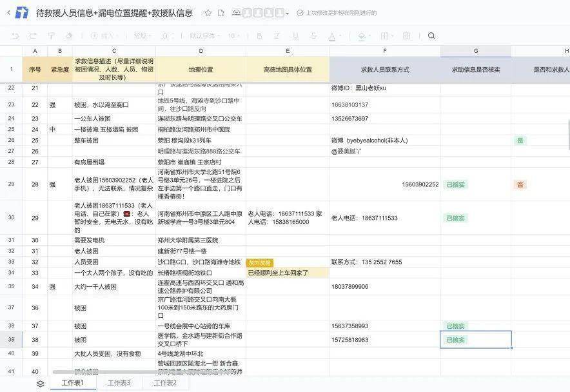Select column header 高德地图具体位置 cell

click(x=288, y=69)
